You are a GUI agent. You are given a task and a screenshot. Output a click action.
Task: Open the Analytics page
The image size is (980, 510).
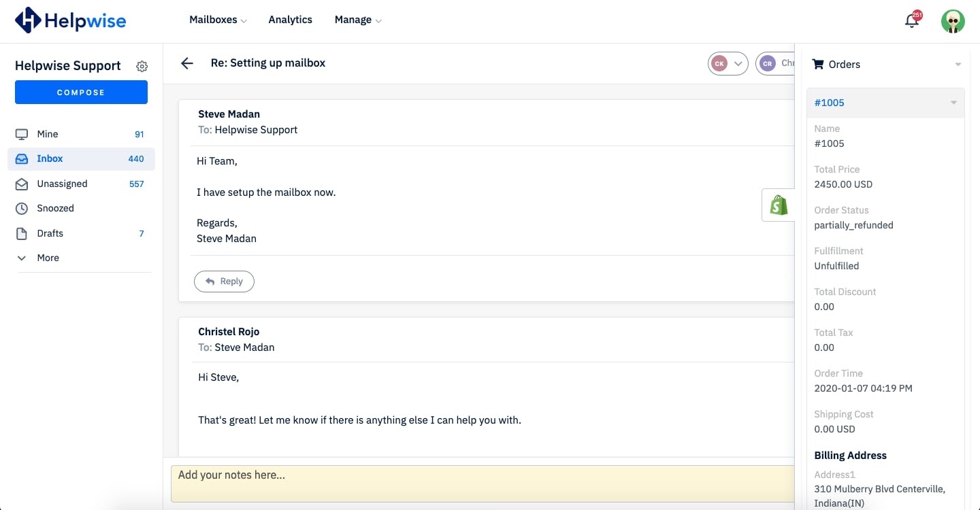click(x=290, y=20)
